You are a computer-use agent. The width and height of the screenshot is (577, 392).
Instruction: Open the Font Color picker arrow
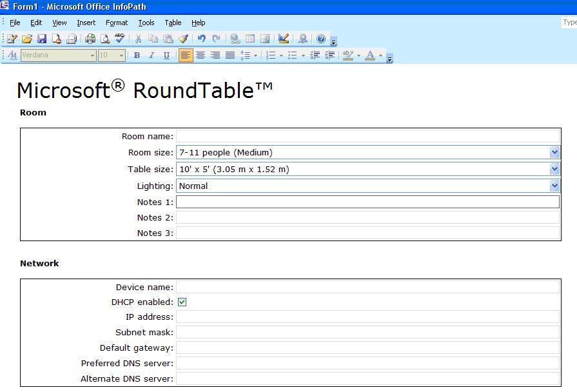pyautogui.click(x=381, y=55)
